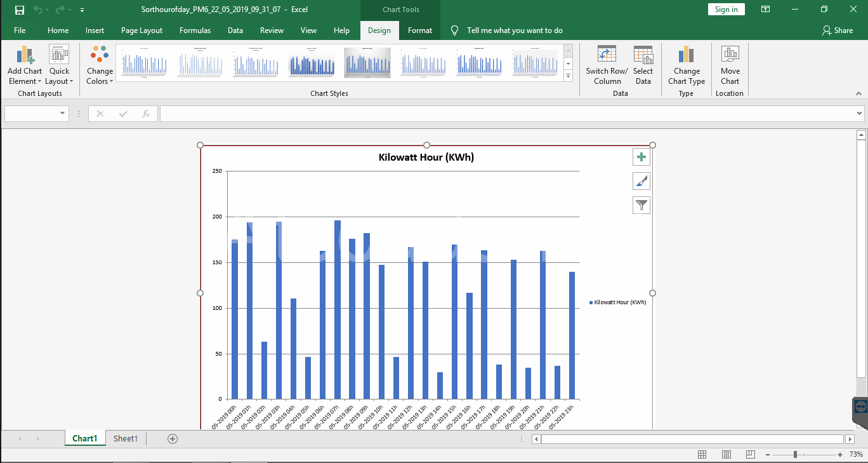The image size is (868, 463).
Task: Select the first chart style thumbnail
Action: tap(144, 62)
